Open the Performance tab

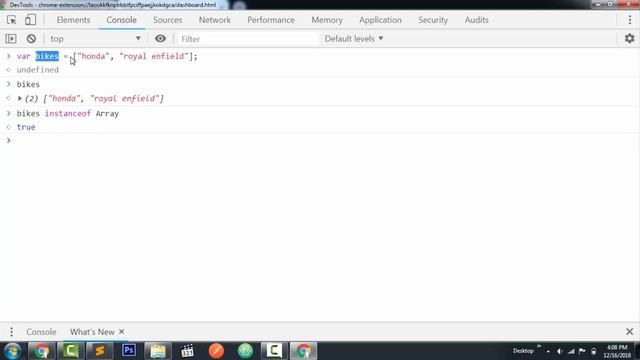[271, 20]
